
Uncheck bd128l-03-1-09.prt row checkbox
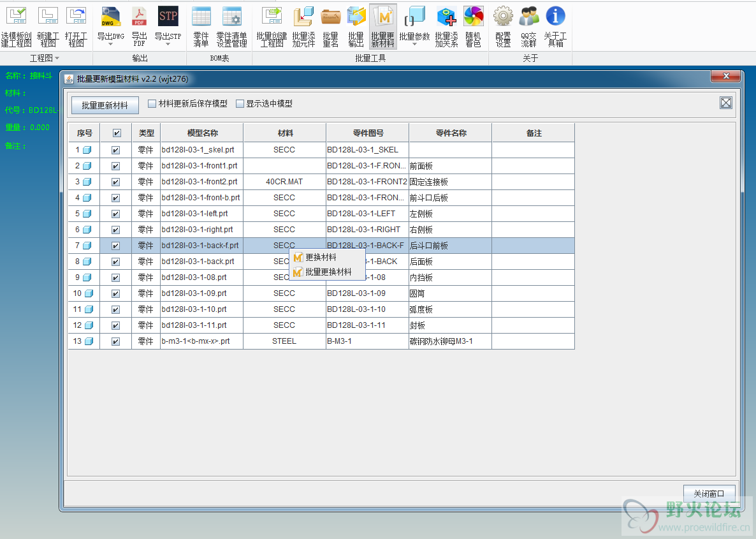(116, 293)
